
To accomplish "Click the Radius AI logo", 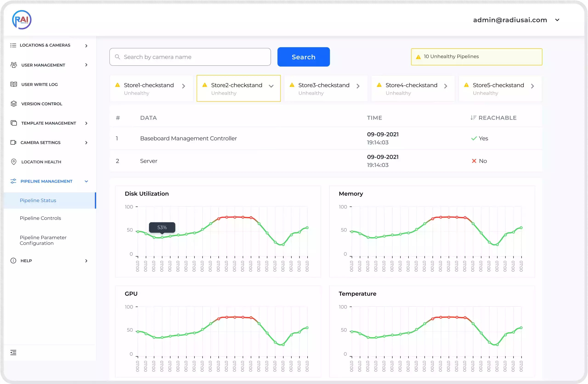I will coord(22,20).
